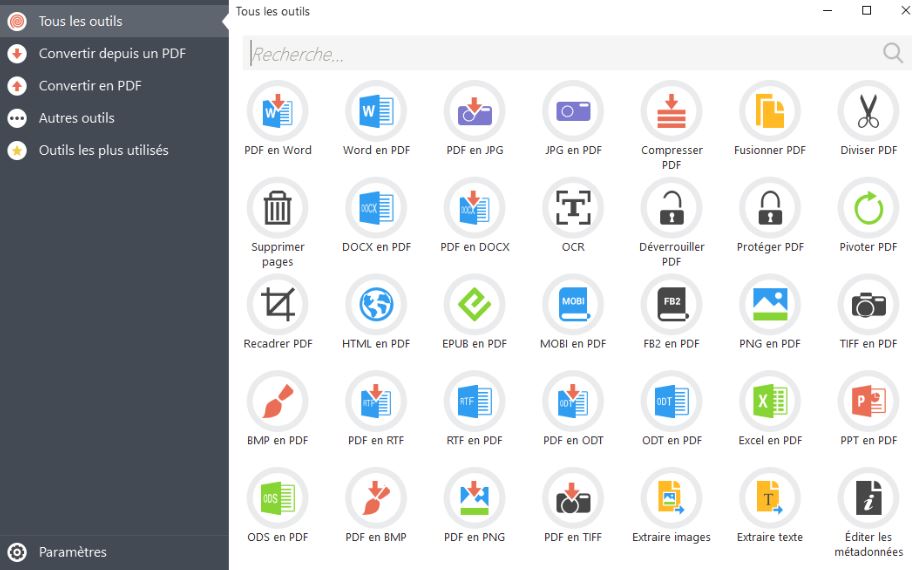Open Déverrouiller PDF unlock tool
Image resolution: width=923 pixels, height=570 pixels.
click(x=672, y=208)
